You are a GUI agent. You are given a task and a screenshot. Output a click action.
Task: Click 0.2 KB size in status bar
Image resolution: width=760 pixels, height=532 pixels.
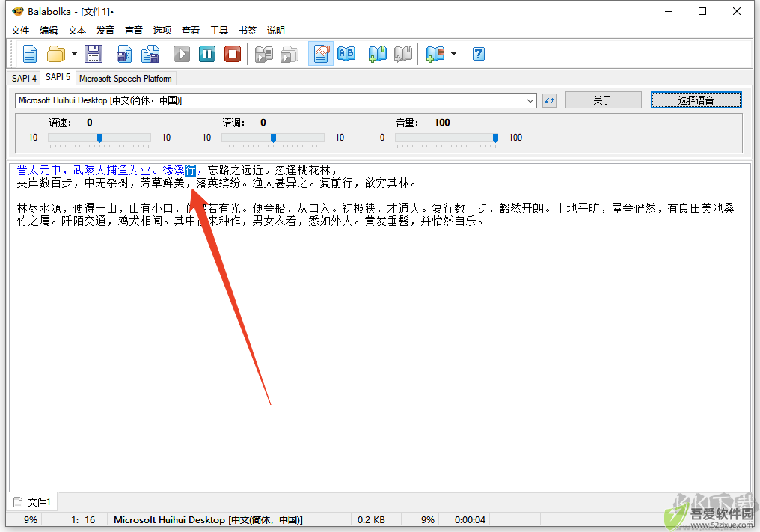tap(371, 520)
